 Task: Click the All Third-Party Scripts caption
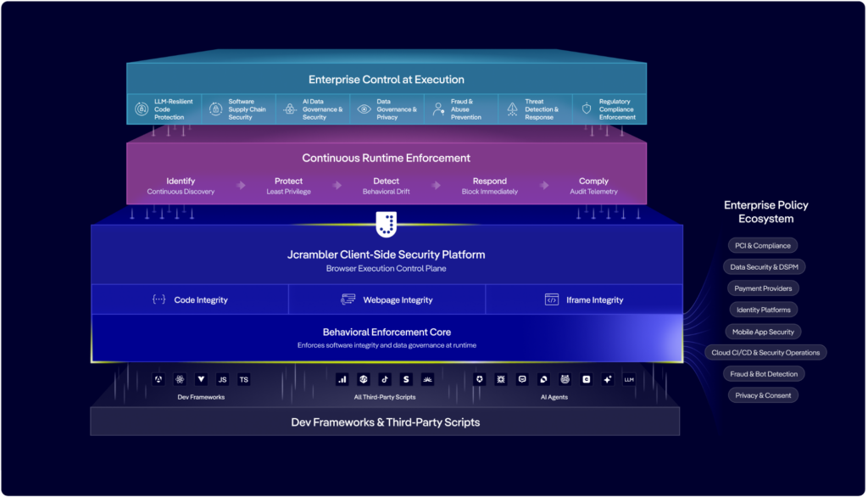pyautogui.click(x=385, y=397)
